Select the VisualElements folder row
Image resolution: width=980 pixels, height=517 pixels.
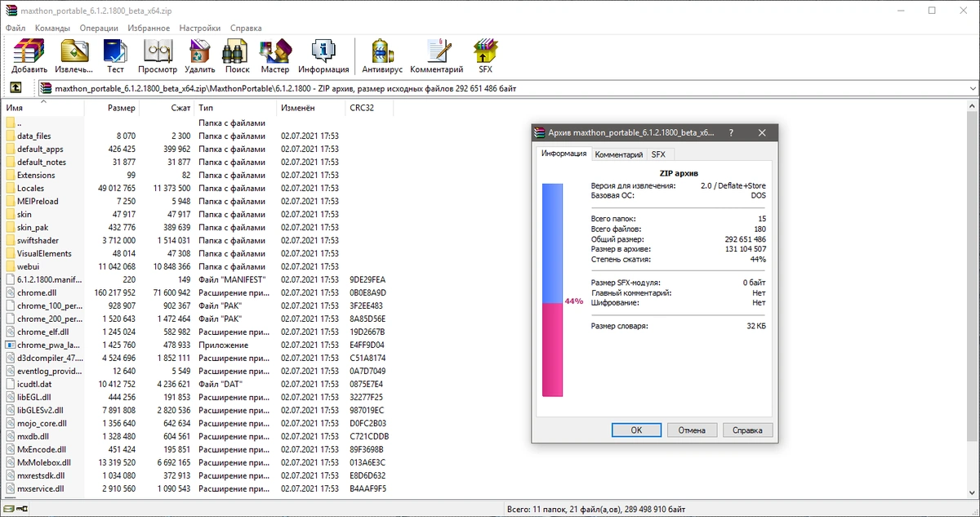[x=198, y=254]
